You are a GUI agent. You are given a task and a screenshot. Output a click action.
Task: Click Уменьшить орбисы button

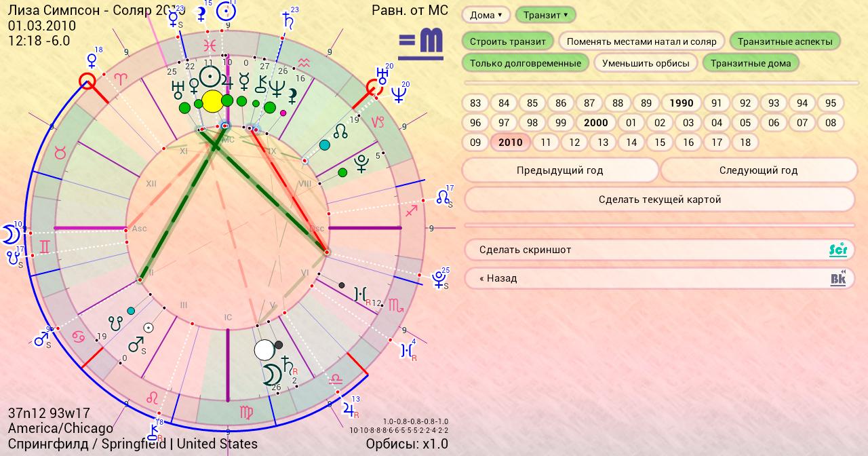646,63
